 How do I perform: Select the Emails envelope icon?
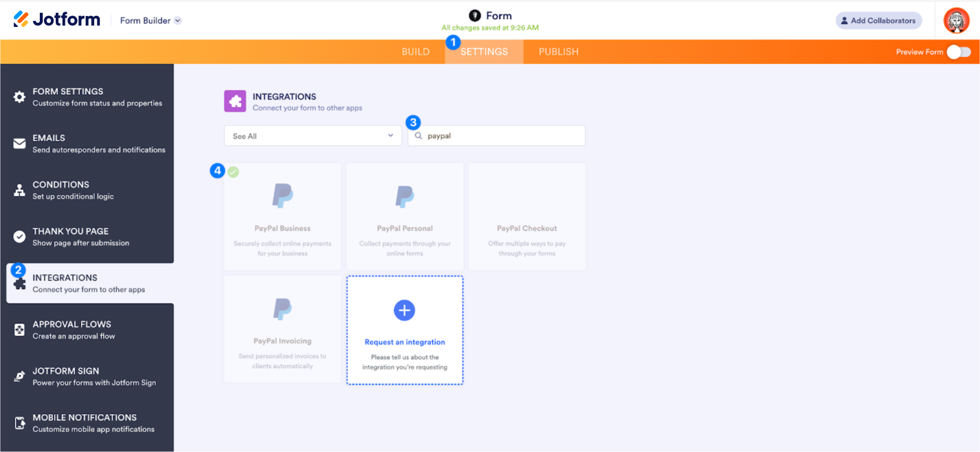20,143
